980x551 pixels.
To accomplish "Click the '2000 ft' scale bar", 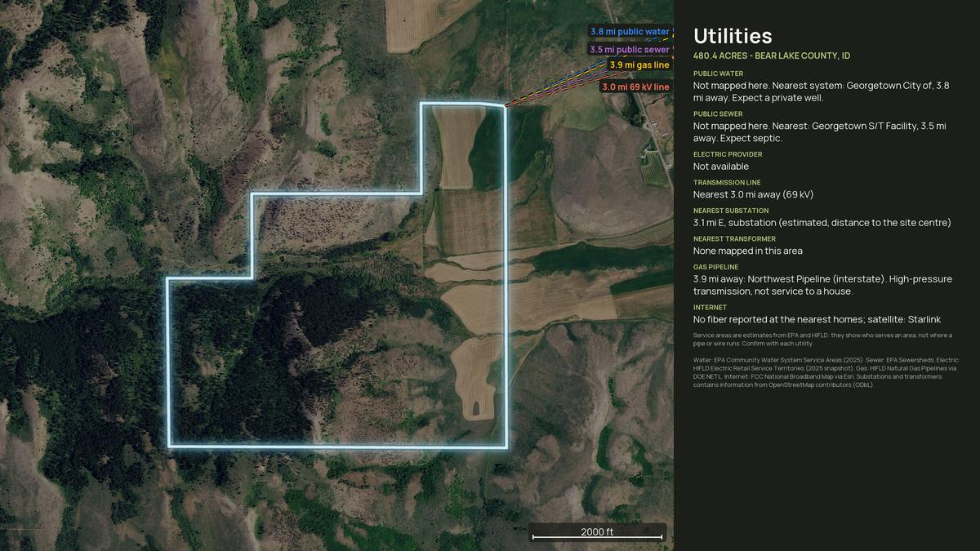I will tap(597, 532).
